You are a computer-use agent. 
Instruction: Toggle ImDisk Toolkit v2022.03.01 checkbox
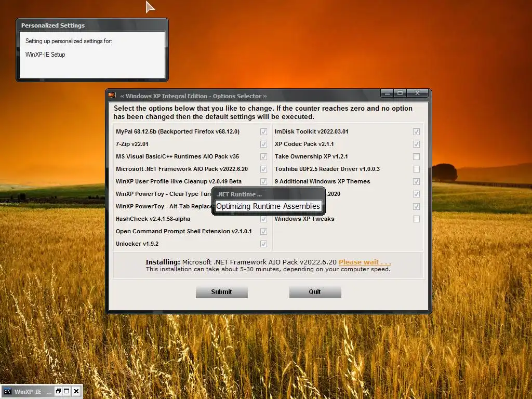[x=416, y=131]
